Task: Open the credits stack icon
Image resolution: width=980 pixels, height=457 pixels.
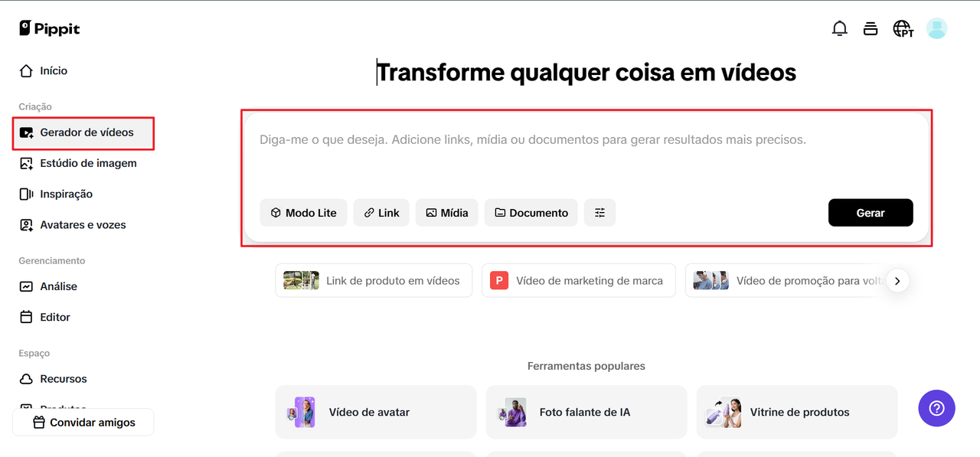Action: point(870,29)
